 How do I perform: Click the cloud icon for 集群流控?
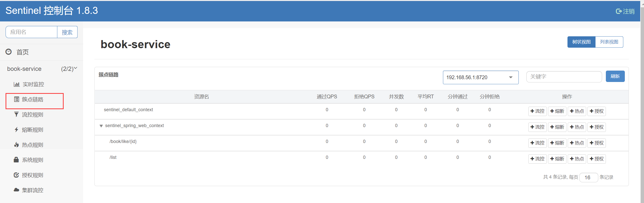(16, 190)
